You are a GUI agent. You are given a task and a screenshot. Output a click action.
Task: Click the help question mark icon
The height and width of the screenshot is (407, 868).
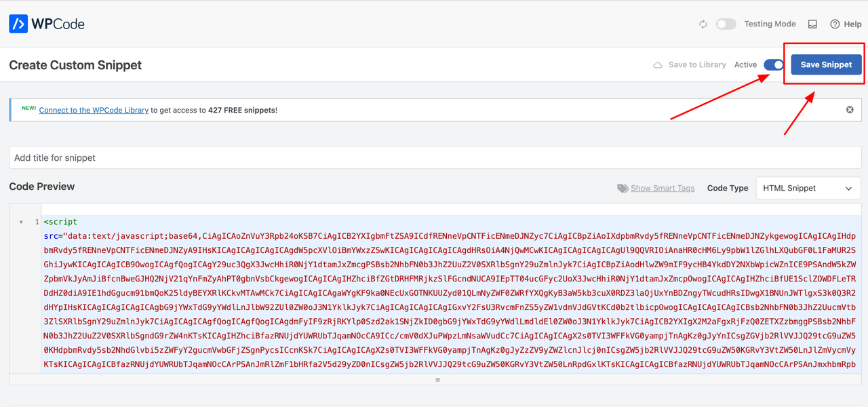[x=835, y=24]
